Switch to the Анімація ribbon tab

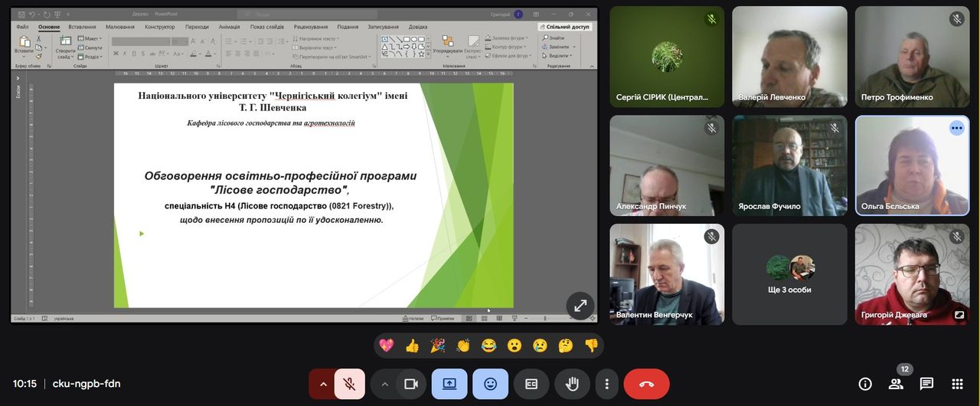coord(229,27)
